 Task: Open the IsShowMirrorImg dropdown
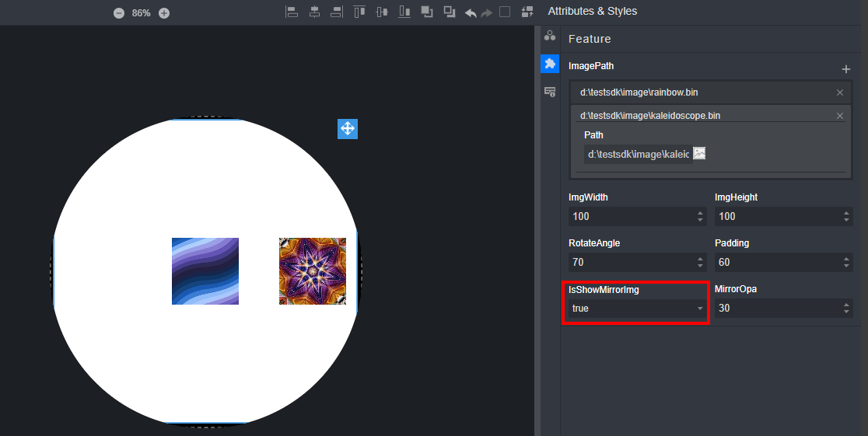637,309
